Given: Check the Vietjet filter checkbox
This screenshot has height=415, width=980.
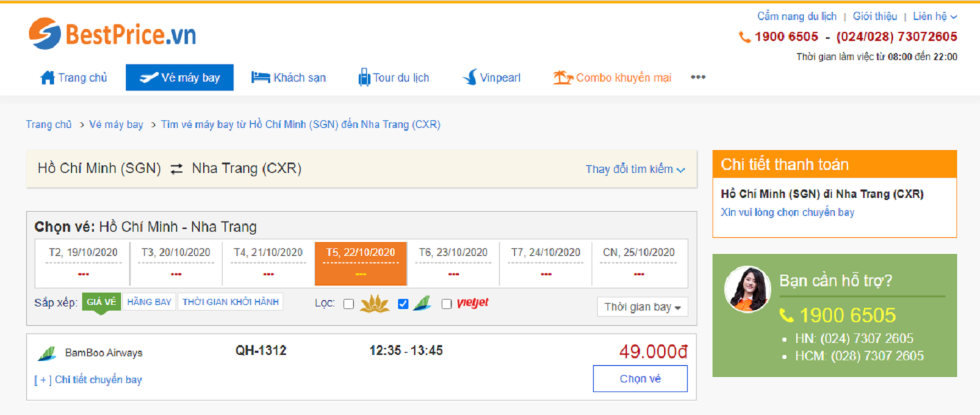Looking at the screenshot, I should pos(446,304).
